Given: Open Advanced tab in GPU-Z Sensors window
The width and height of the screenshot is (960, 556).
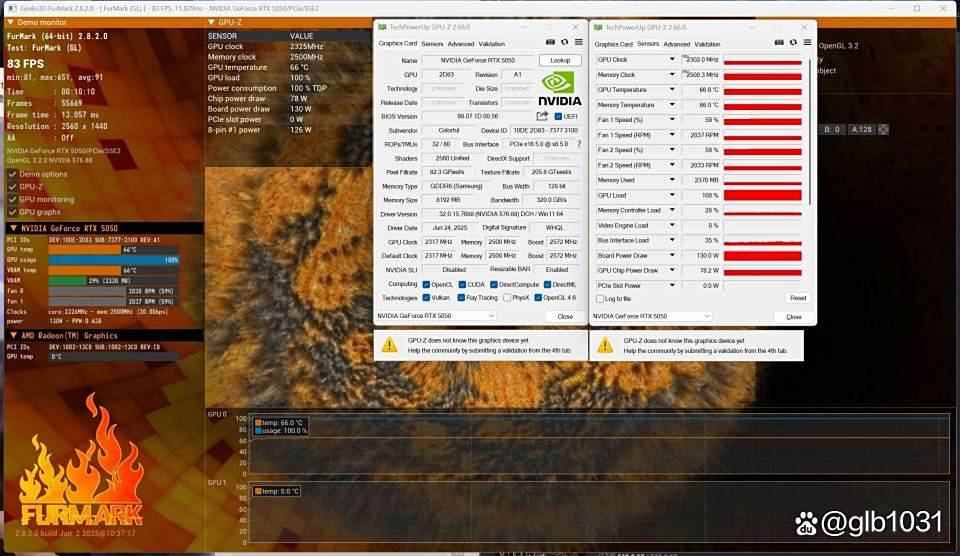Looking at the screenshot, I should click(x=677, y=44).
